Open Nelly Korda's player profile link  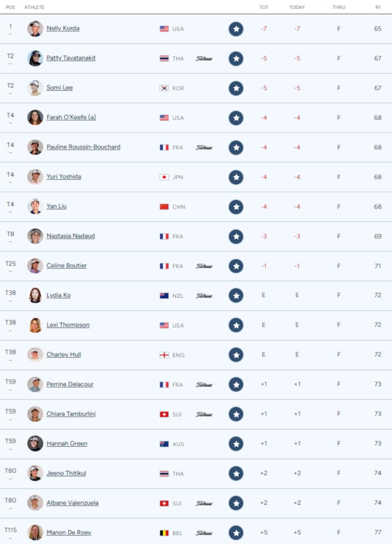tap(63, 28)
